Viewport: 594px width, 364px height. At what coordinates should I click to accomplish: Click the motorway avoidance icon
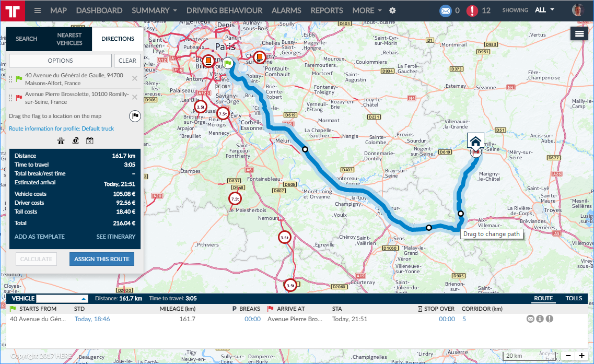click(x=61, y=140)
